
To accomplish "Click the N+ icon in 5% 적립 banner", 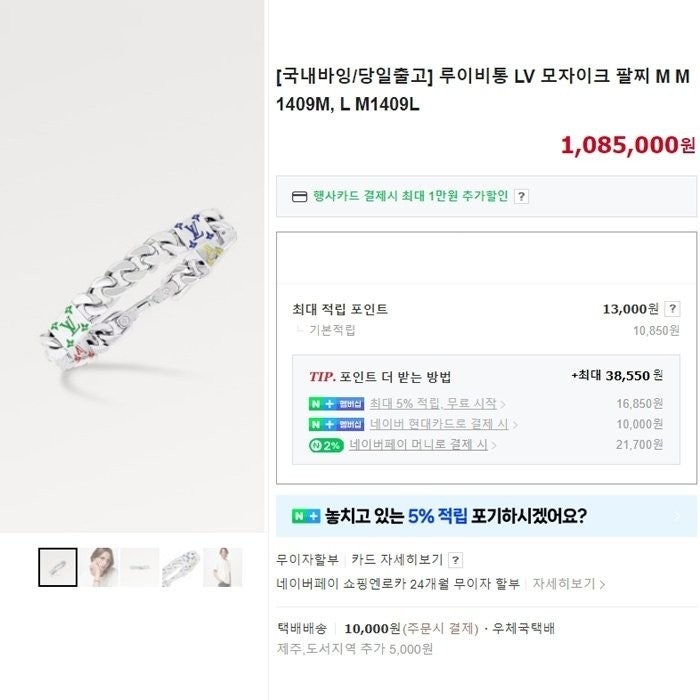I will pyautogui.click(x=306, y=516).
